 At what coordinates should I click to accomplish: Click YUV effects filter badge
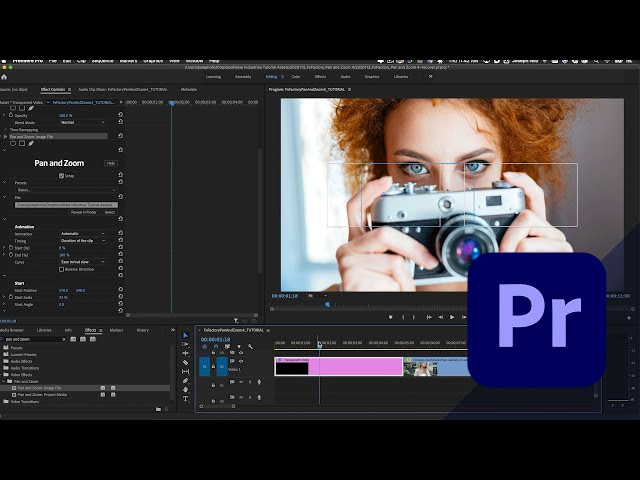[x=93, y=339]
